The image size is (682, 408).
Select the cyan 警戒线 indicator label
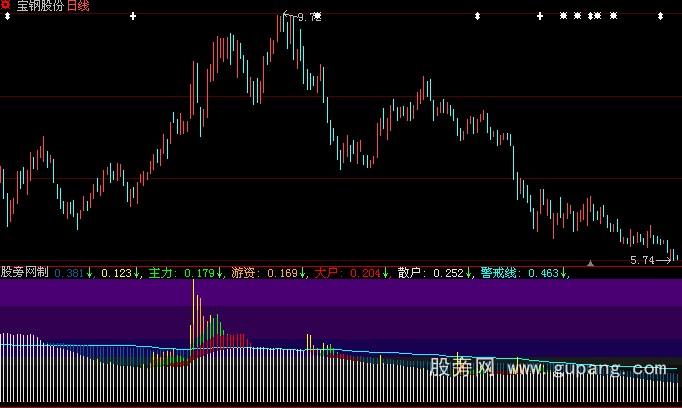[x=498, y=272]
